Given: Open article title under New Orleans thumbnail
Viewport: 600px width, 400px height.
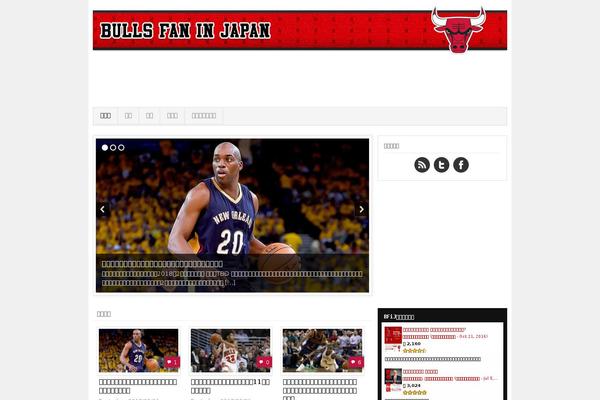Looking at the screenshot, I should point(138,386).
